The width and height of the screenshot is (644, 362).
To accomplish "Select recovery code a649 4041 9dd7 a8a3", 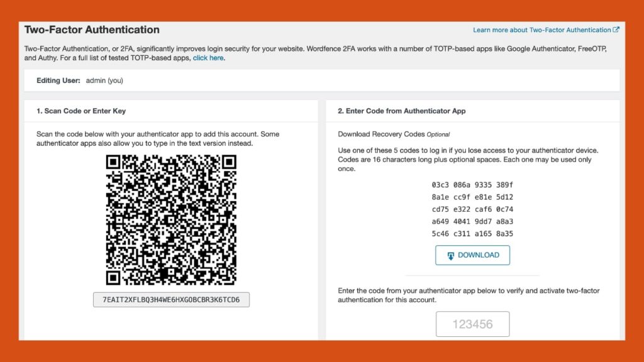I will point(473,221).
